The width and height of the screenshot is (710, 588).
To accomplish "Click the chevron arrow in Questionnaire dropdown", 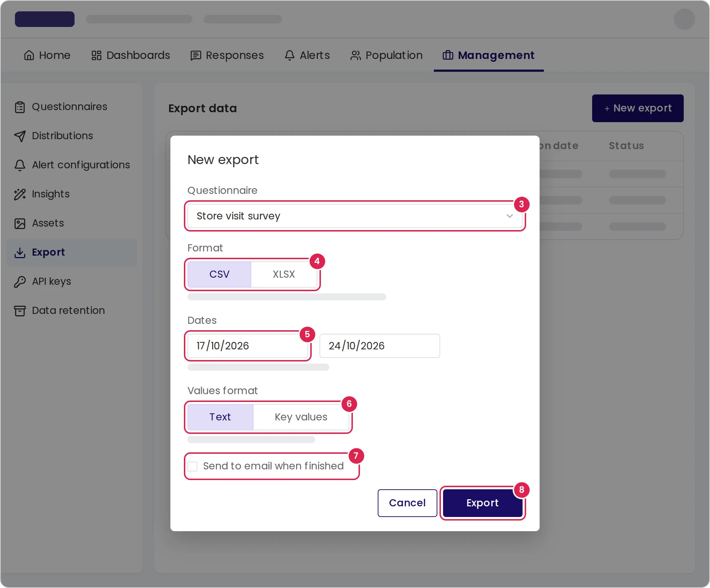I will click(509, 216).
